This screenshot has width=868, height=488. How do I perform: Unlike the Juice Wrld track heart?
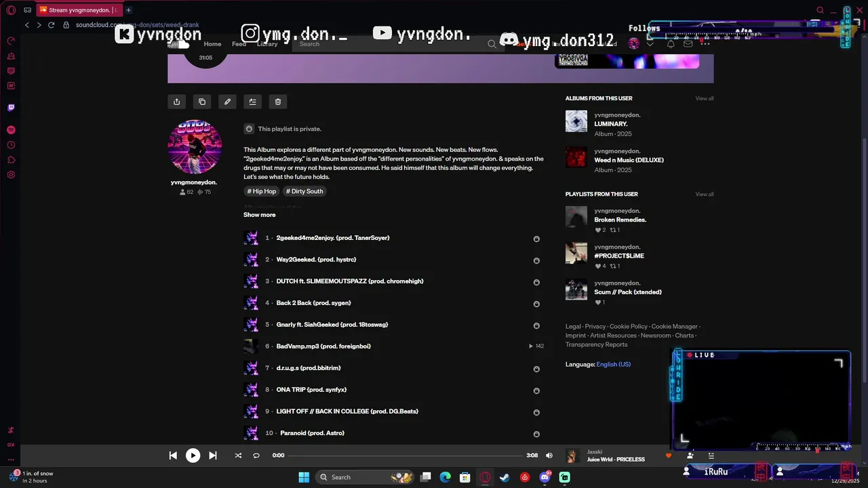(x=668, y=455)
